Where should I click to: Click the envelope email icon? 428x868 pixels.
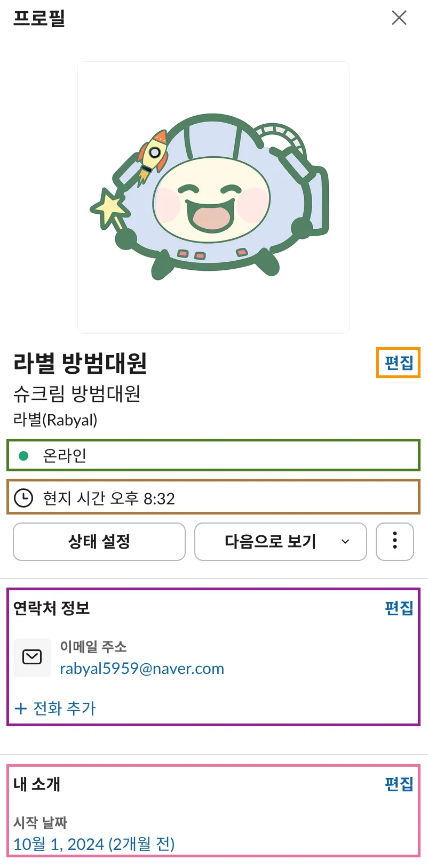pyautogui.click(x=32, y=657)
